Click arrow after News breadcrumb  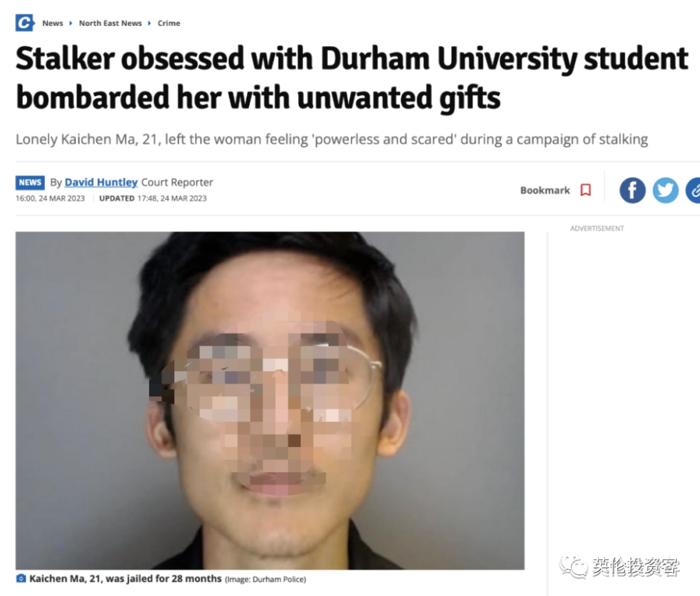click(x=71, y=23)
